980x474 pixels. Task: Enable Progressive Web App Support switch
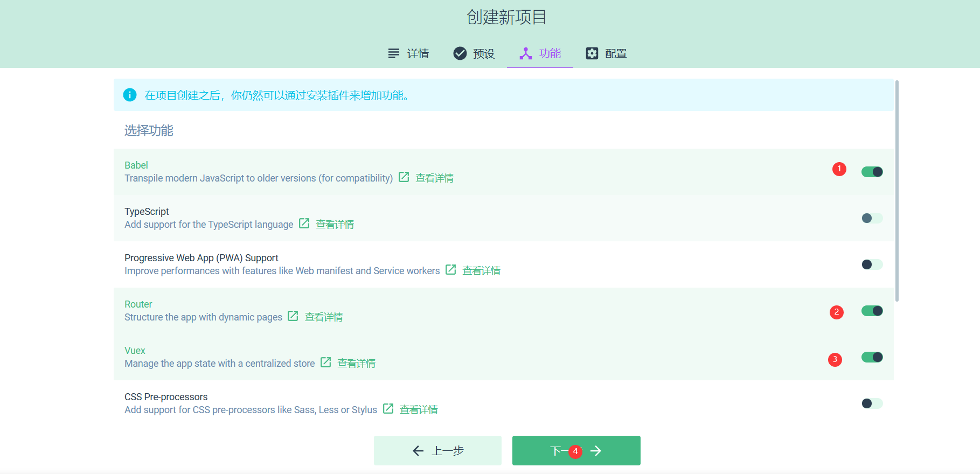click(872, 264)
